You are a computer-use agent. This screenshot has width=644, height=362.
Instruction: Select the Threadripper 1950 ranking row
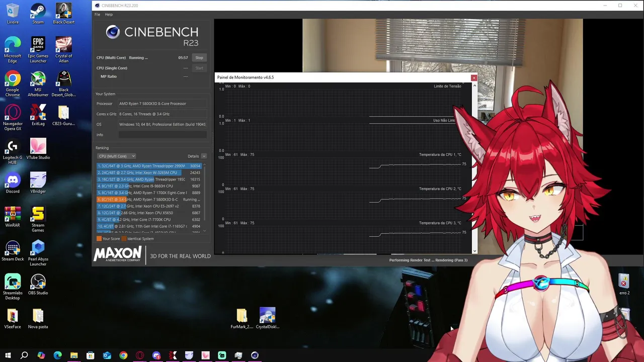(149, 179)
